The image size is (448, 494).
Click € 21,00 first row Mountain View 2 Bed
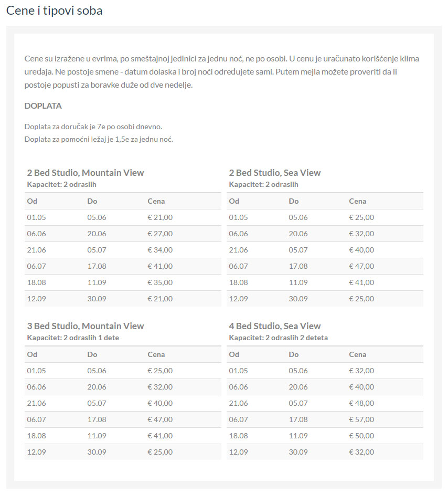coord(160,217)
